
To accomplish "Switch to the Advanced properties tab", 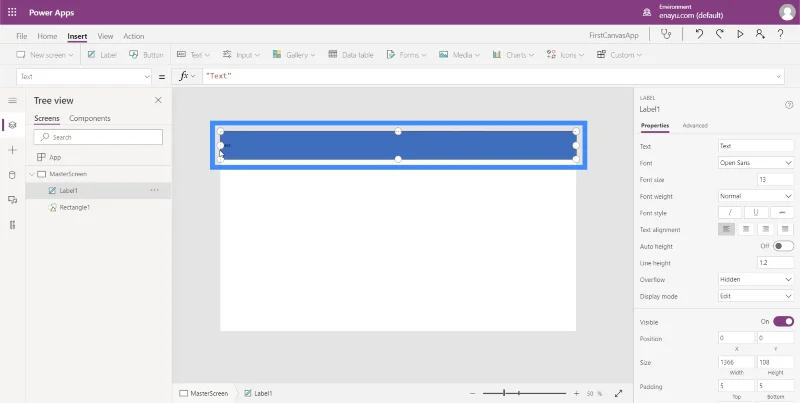I will (695, 125).
